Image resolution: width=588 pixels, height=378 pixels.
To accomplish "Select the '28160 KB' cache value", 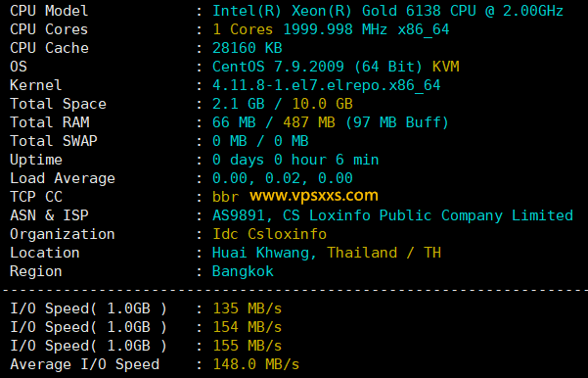I will point(248,48).
